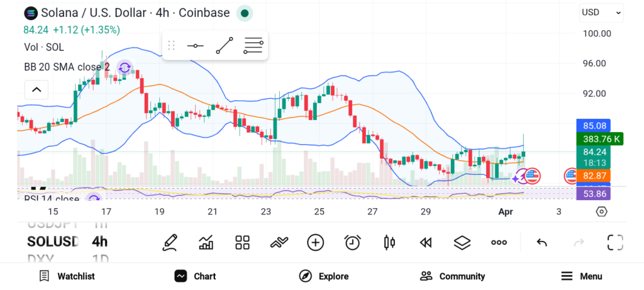644x290 pixels.
Task: Undo the last chart action
Action: tap(541, 242)
